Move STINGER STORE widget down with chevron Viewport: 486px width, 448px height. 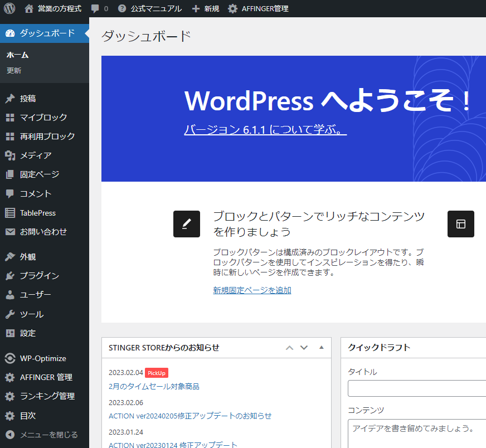pos(304,348)
